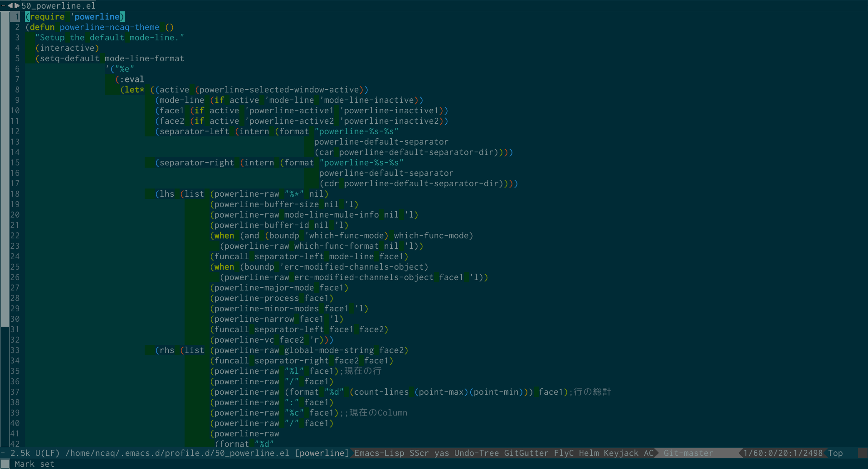The image size is (868, 469).
Task: Click the right arrow tab navigation icon
Action: tap(17, 5)
